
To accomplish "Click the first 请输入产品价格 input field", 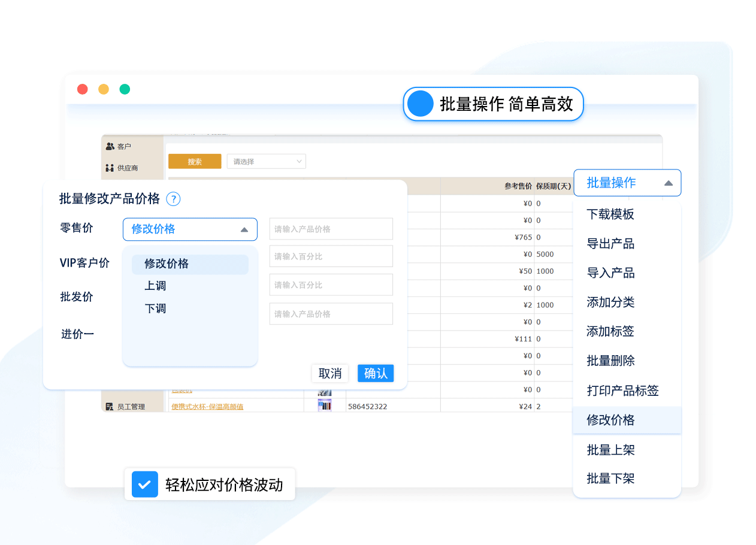I will point(331,229).
